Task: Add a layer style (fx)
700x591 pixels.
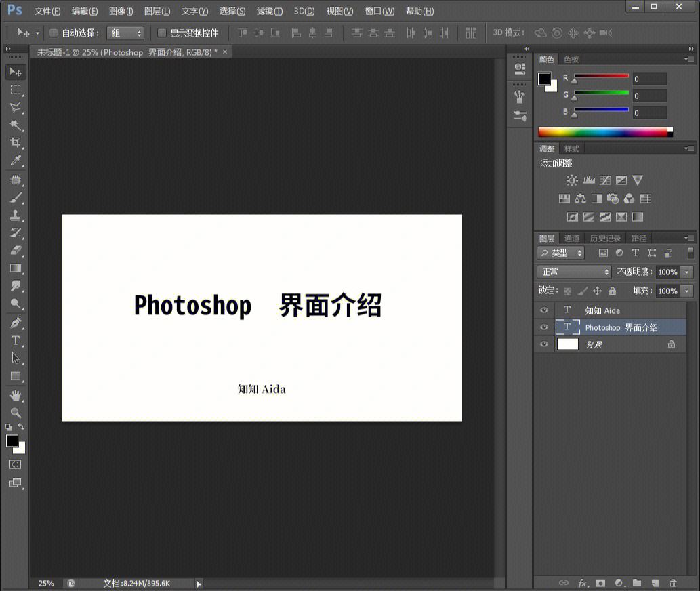Action: (583, 583)
